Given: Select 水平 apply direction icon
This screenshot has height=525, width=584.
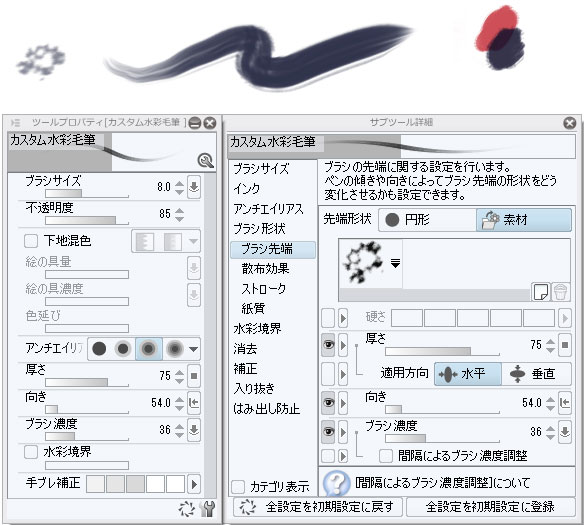Looking at the screenshot, I should [x=448, y=374].
